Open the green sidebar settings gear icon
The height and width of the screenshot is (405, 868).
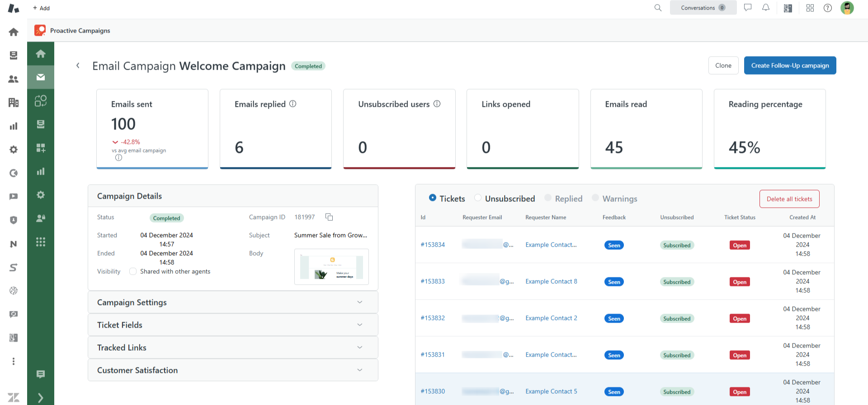(41, 195)
